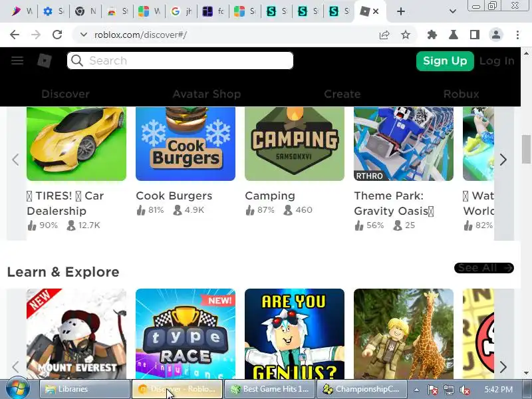Click Cook Burgers 81% like rating
Viewport: 532px width, 399px height.
[x=150, y=210]
